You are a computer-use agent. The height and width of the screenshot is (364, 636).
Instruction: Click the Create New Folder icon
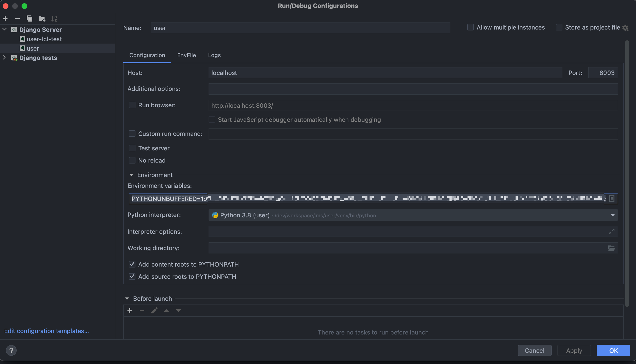tap(42, 19)
